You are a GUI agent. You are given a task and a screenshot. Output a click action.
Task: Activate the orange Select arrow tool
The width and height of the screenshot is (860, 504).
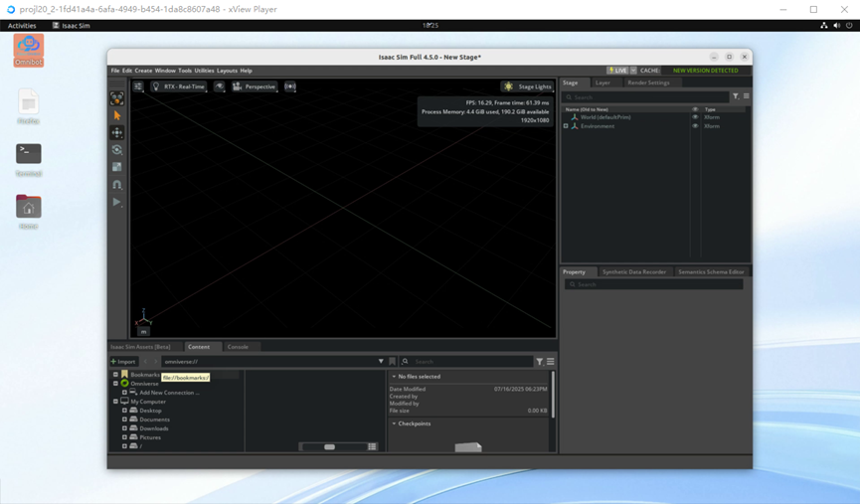coord(117,115)
